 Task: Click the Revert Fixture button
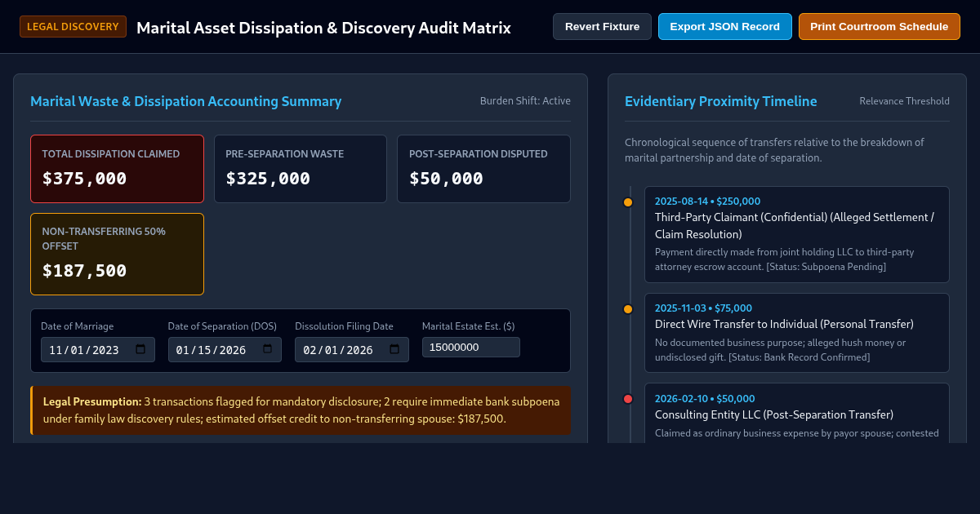pos(602,27)
